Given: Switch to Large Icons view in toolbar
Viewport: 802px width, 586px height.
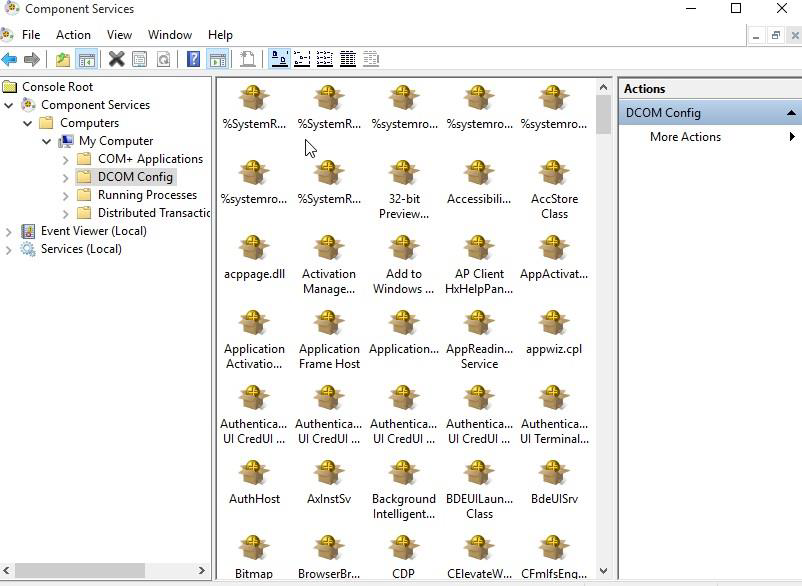Looking at the screenshot, I should point(279,59).
